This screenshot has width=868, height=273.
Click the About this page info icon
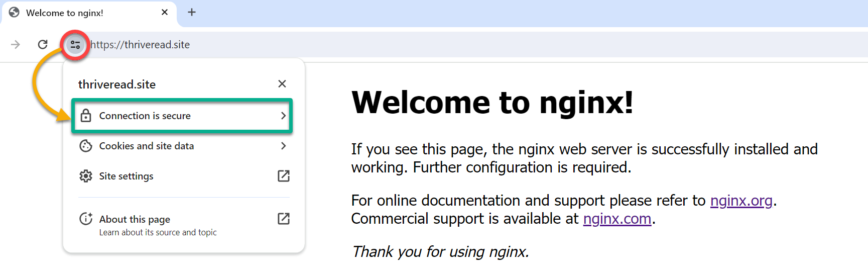point(86,219)
